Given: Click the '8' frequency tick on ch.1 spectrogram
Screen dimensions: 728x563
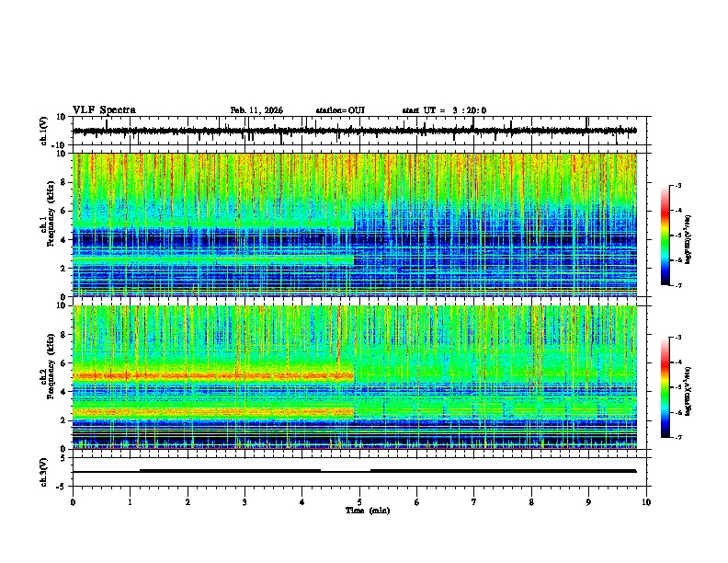Looking at the screenshot, I should [64, 182].
